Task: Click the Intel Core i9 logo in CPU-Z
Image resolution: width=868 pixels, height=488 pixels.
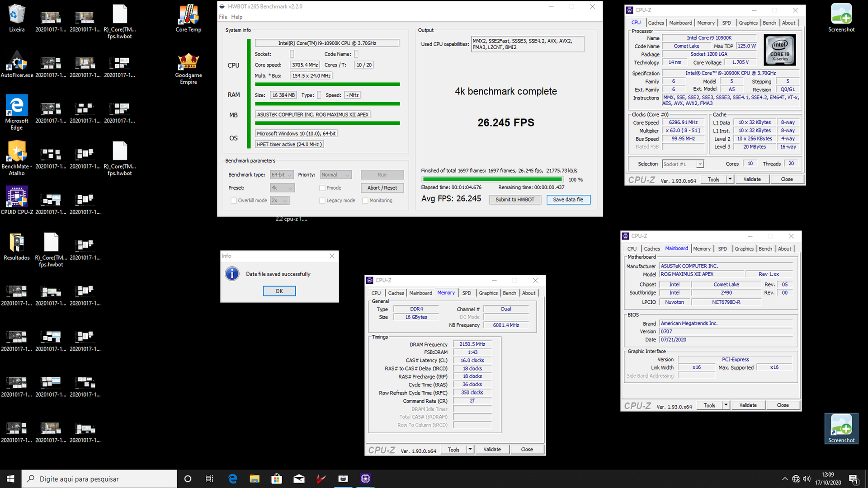Action: tap(780, 50)
